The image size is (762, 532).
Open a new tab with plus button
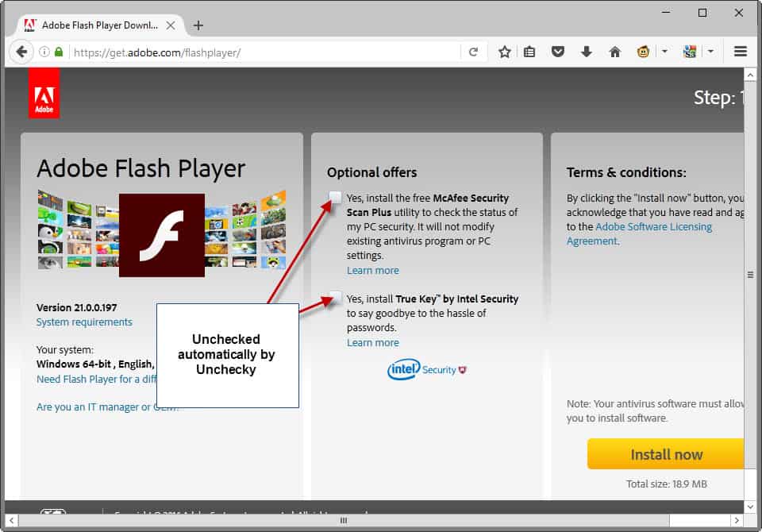coord(198,25)
